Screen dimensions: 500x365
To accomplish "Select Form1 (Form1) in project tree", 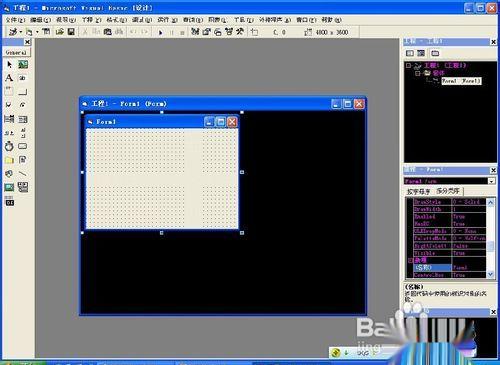I will [461, 81].
